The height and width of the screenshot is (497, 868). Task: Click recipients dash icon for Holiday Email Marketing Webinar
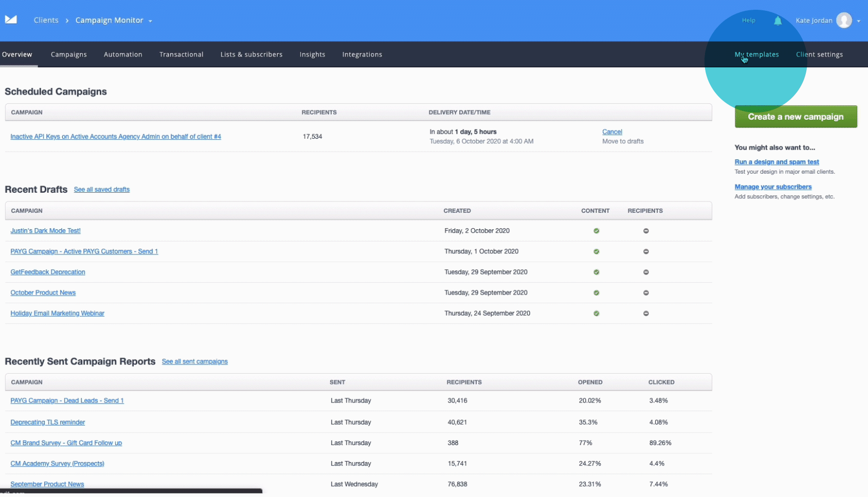pyautogui.click(x=646, y=313)
